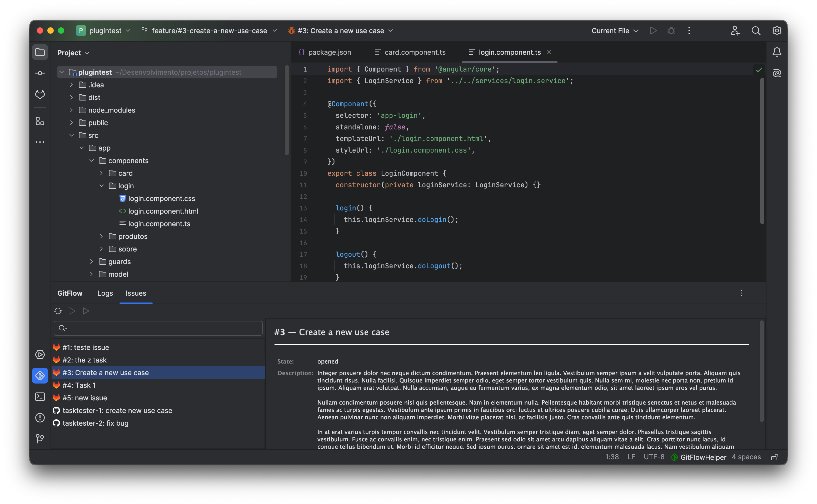Open the Git tool window icon

40,438
